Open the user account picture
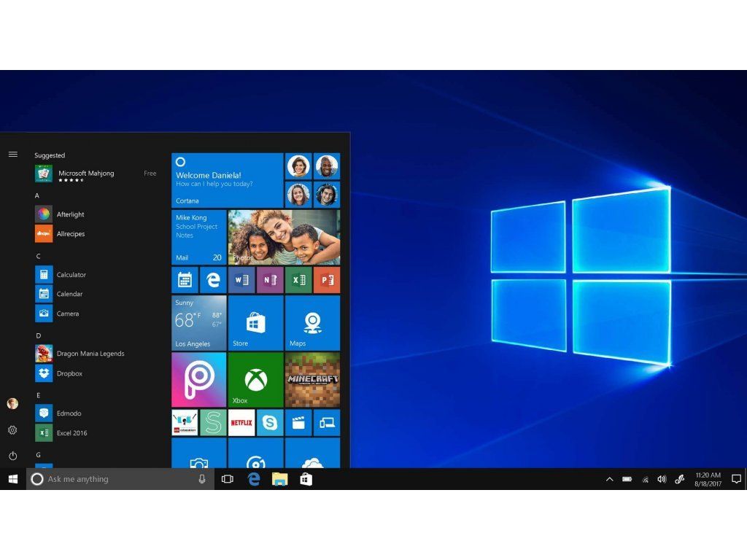This screenshot has width=747, height=560. (13, 404)
